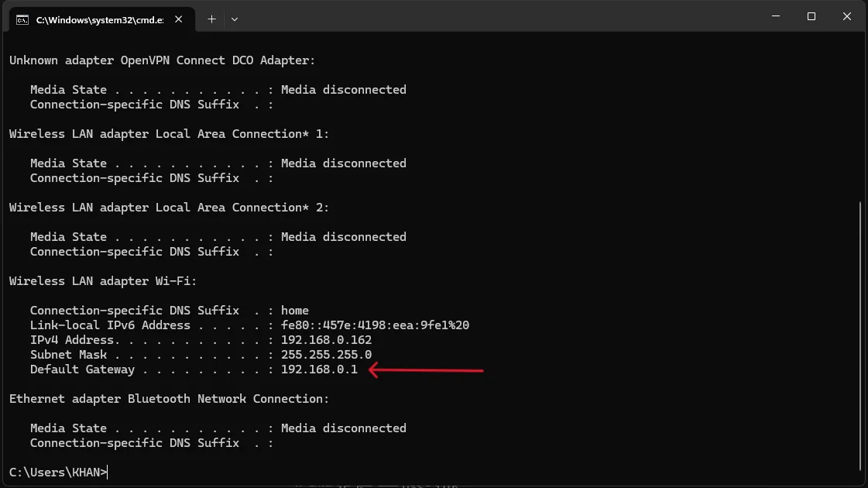
Task: Click the terminal vertical scrollbar thumb
Action: pos(860,335)
